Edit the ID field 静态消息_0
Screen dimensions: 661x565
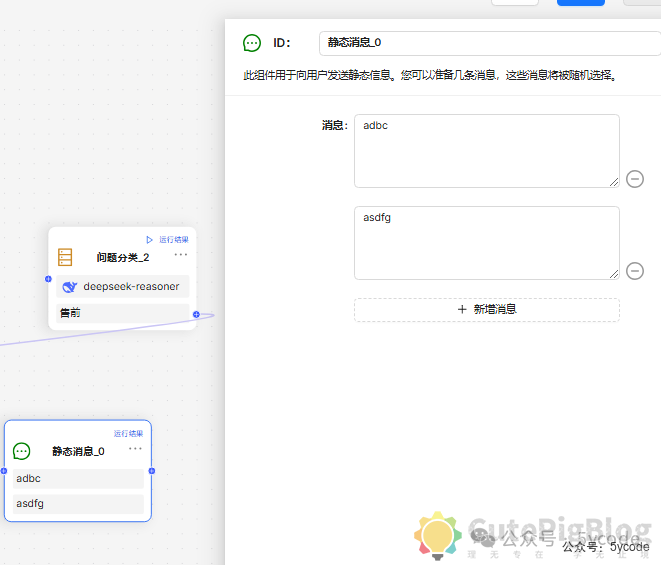[x=490, y=43]
